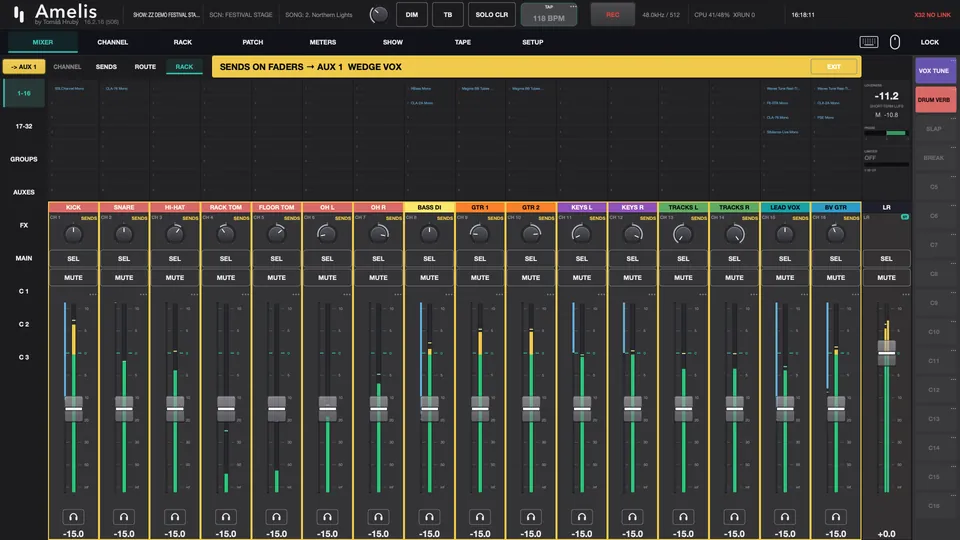Click the mouse icon in the top bar
Viewport: 960px width, 540px height.
click(894, 42)
